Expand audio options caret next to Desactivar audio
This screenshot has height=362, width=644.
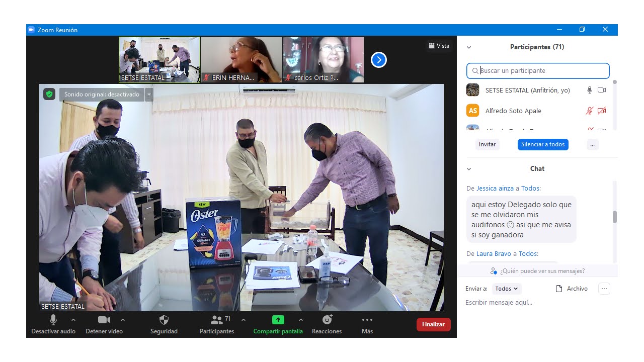(x=73, y=320)
